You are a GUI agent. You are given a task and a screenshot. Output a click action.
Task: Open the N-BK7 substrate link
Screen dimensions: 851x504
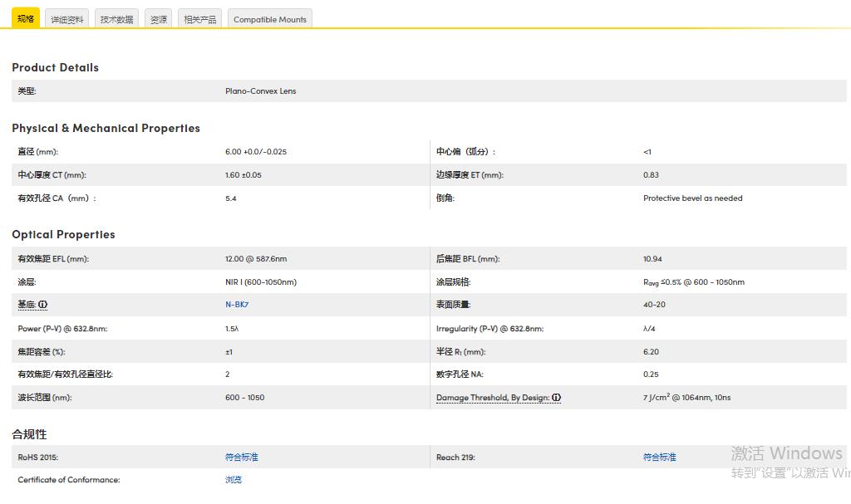(237, 305)
